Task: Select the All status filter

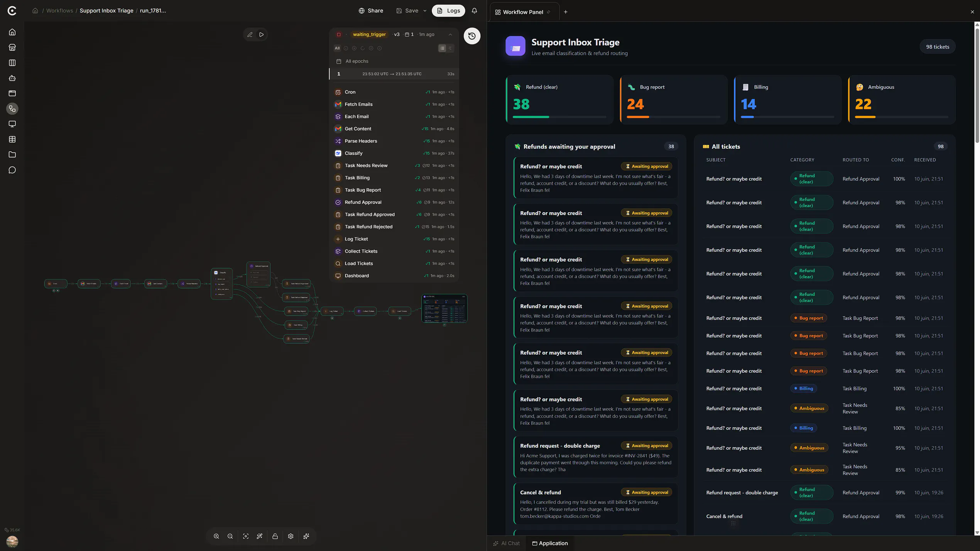Action: pyautogui.click(x=337, y=48)
